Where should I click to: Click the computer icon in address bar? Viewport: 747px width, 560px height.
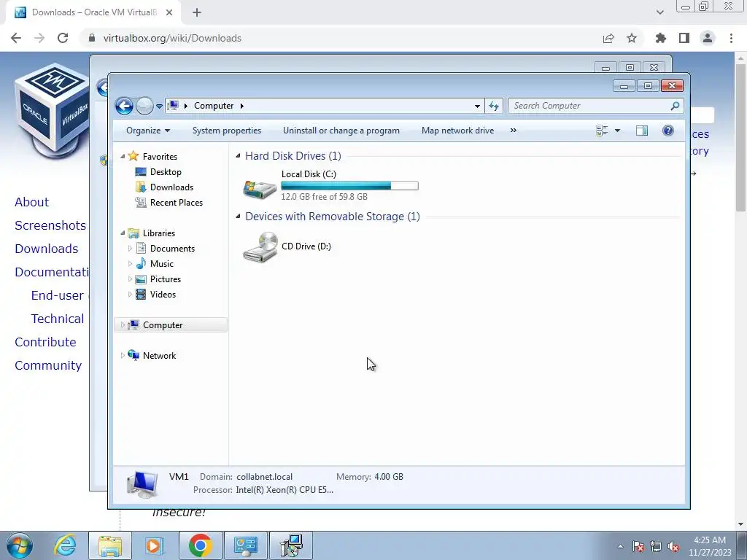[x=174, y=106]
